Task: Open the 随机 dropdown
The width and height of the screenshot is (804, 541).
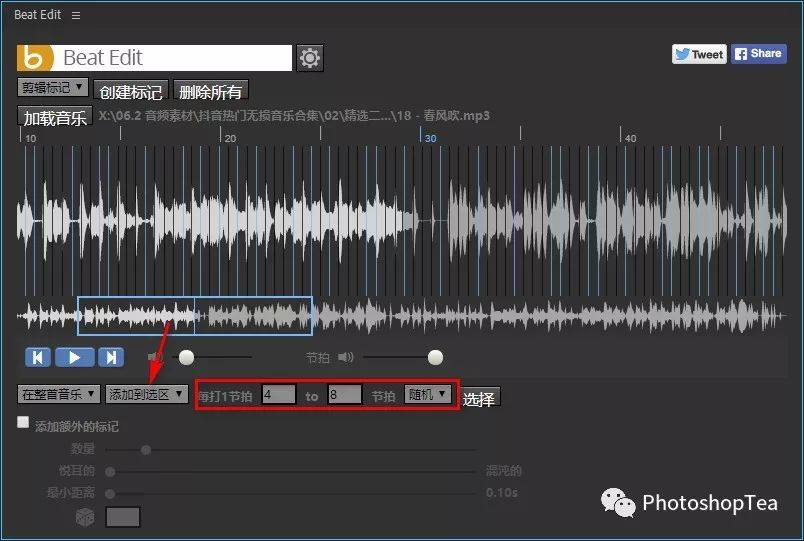Action: pyautogui.click(x=428, y=394)
